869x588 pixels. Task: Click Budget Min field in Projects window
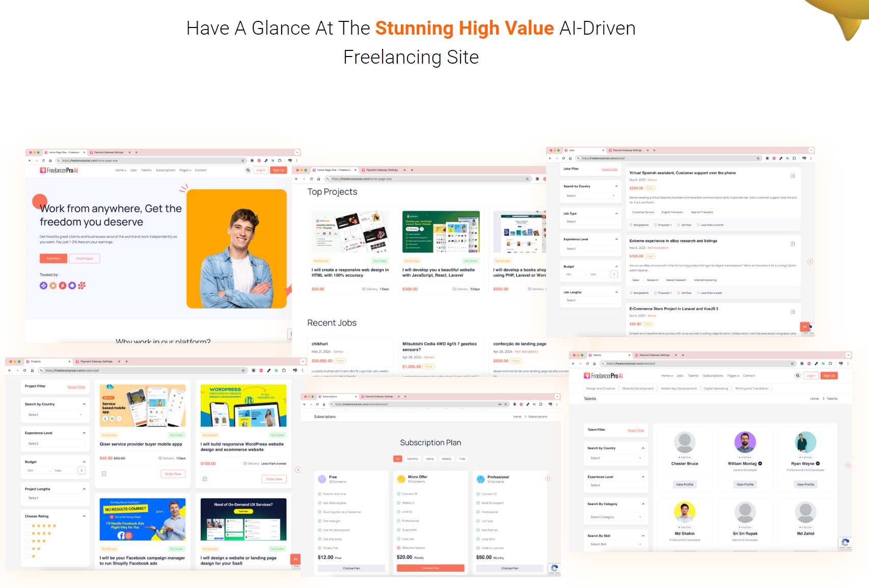tap(37, 470)
